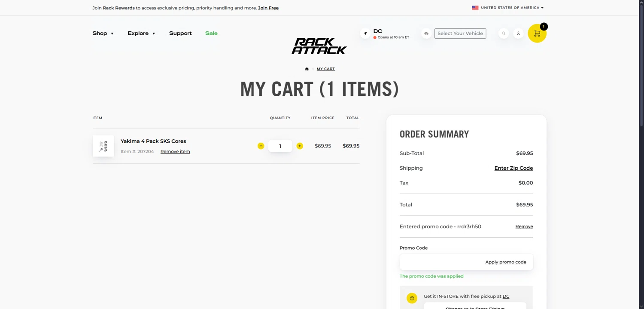Open the shopping cart icon
644x309 pixels.
pos(537,34)
